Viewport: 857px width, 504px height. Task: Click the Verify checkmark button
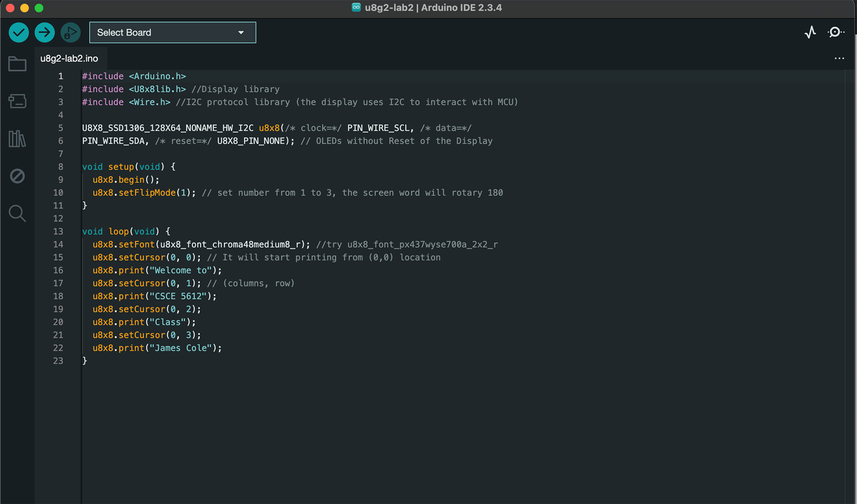click(x=19, y=33)
